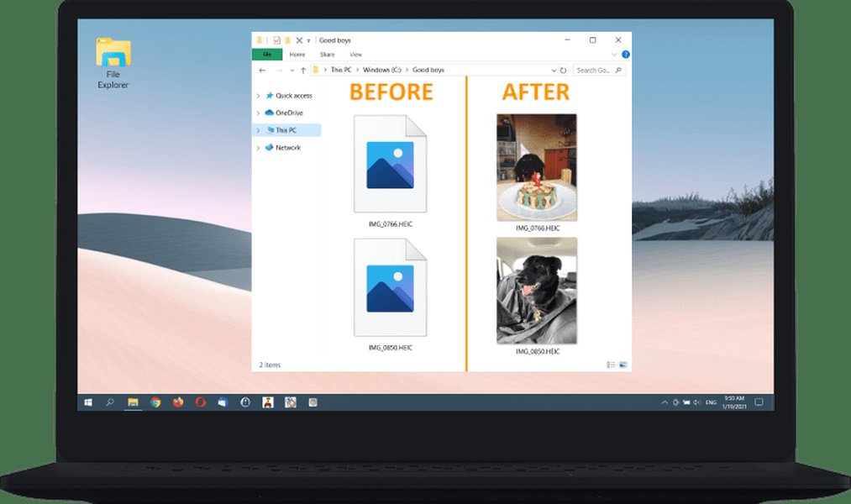The width and height of the screenshot is (851, 504).
Task: Click the Search Good boys field
Action: pyautogui.click(x=599, y=71)
